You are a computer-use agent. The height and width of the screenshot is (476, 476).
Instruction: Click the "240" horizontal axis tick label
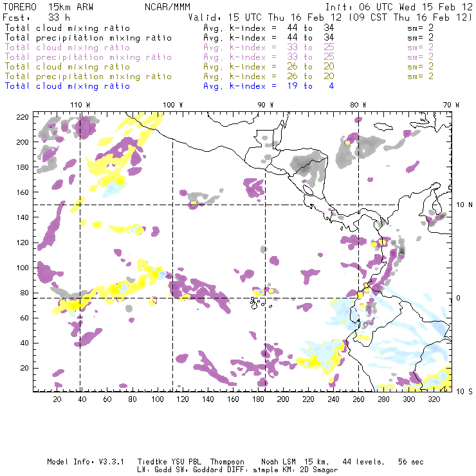pos(333,399)
